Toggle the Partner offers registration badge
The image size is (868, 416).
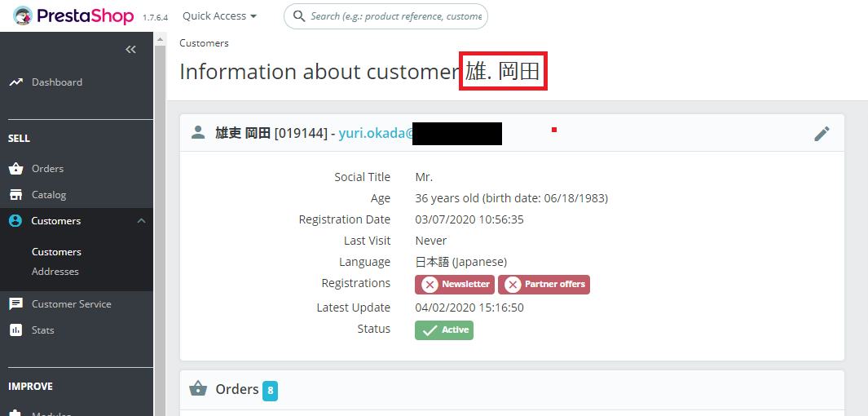click(544, 284)
